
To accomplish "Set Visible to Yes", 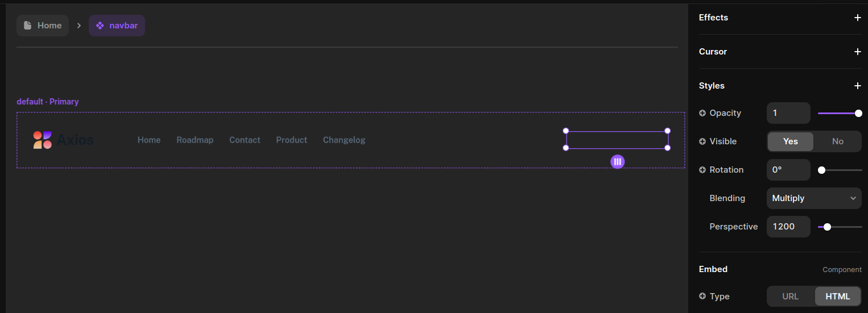I will pyautogui.click(x=790, y=141).
